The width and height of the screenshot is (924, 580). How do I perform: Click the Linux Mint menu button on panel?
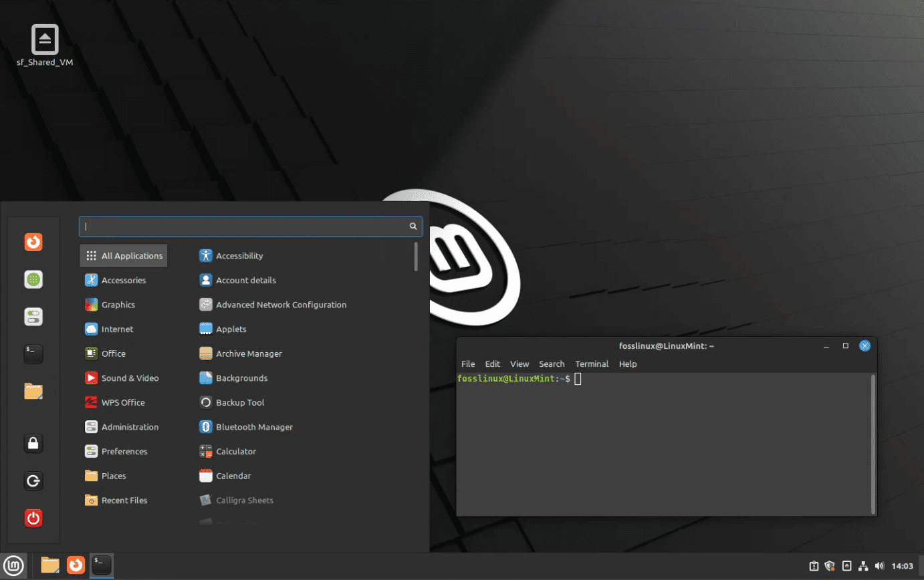click(14, 565)
